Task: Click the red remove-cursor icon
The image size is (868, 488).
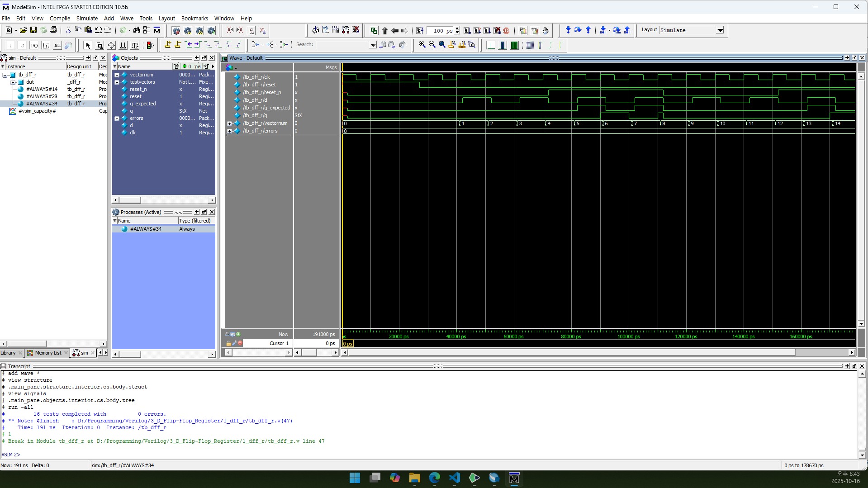Action: pyautogui.click(x=240, y=343)
